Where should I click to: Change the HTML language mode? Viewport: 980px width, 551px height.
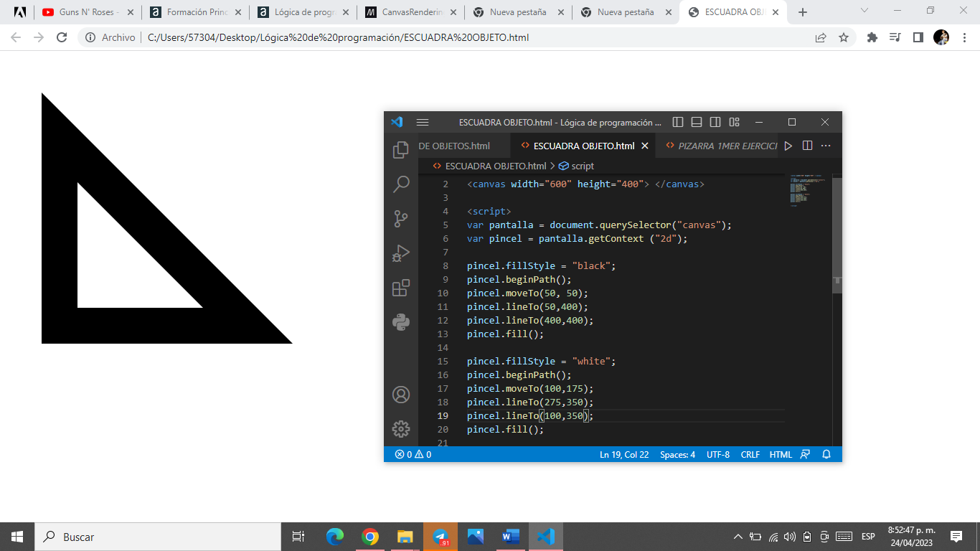[x=781, y=454]
